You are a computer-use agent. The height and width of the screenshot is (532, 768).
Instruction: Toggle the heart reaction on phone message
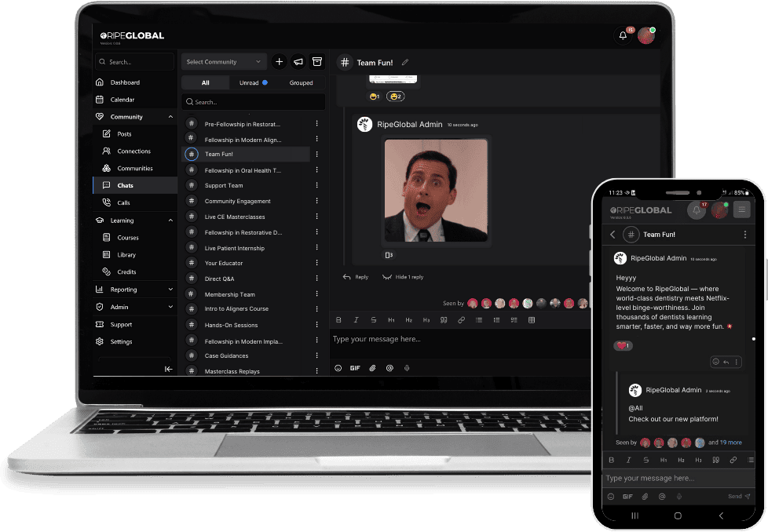click(x=622, y=345)
